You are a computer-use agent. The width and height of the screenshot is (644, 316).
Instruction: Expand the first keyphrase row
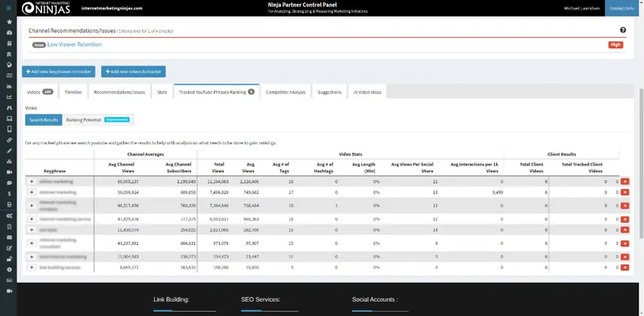pos(32,182)
